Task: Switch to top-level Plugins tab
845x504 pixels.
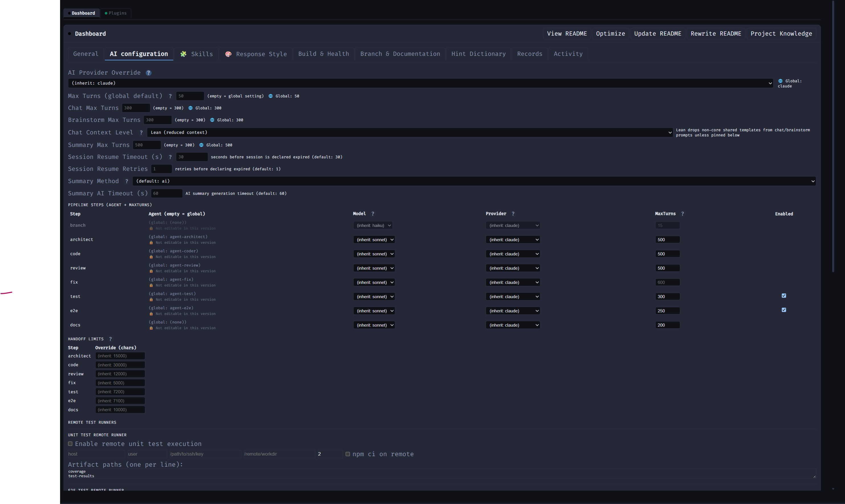Action: point(115,13)
